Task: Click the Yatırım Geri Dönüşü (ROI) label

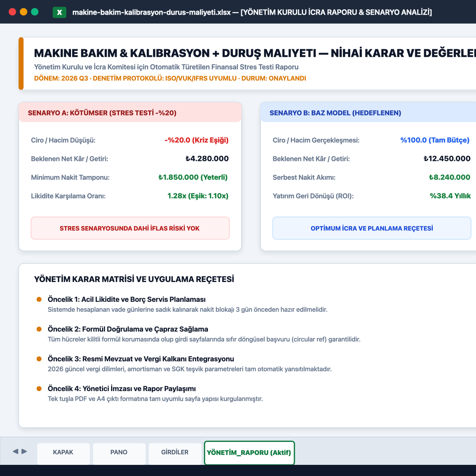Action: click(313, 196)
